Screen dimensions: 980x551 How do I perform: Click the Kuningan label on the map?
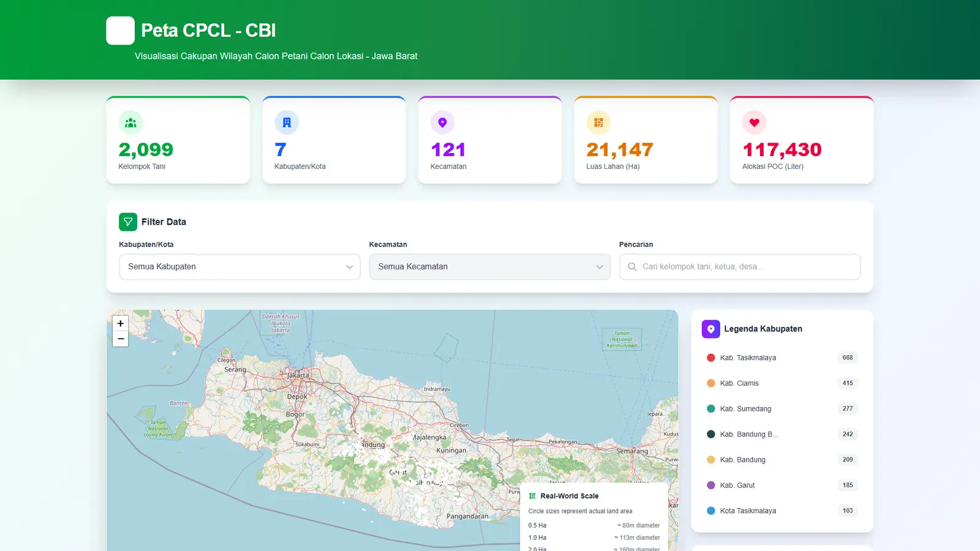click(x=451, y=451)
